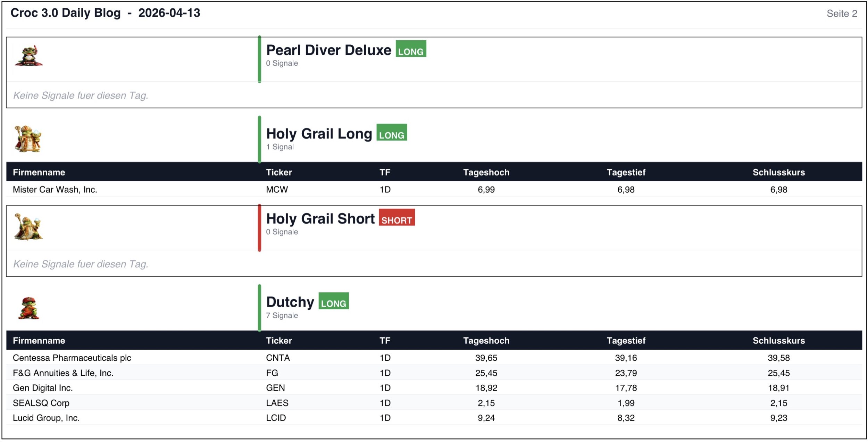This screenshot has width=868, height=442.
Task: Click the Dutchy crocodile mascot icon
Action: click(x=28, y=308)
